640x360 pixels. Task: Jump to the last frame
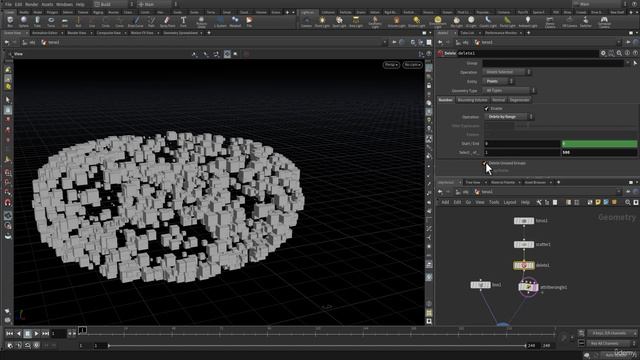point(45,334)
